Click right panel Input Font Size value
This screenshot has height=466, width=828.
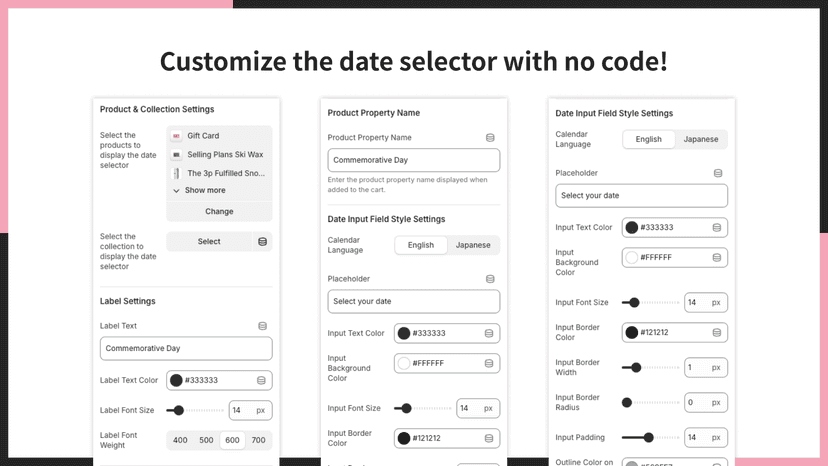pos(705,303)
